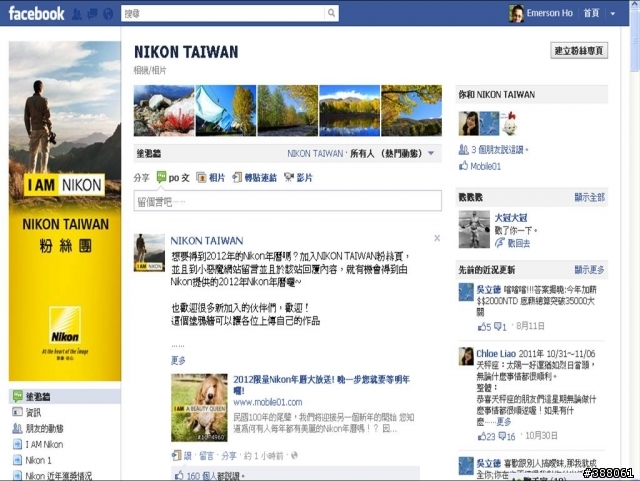Open Emerson Ho profile picture
Image resolution: width=640 pixels, height=481 pixels.
[516, 13]
